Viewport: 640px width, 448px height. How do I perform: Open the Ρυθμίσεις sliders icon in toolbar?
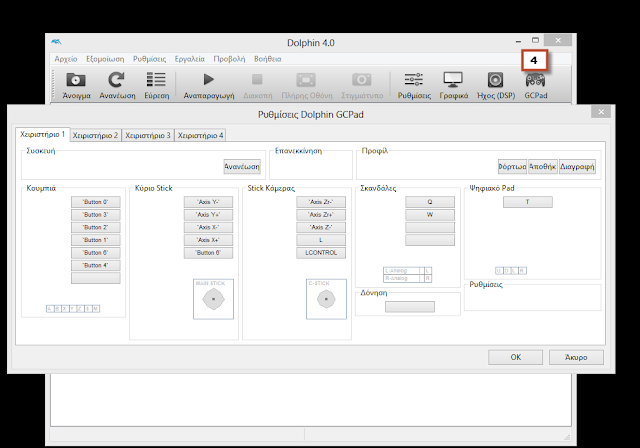(414, 80)
